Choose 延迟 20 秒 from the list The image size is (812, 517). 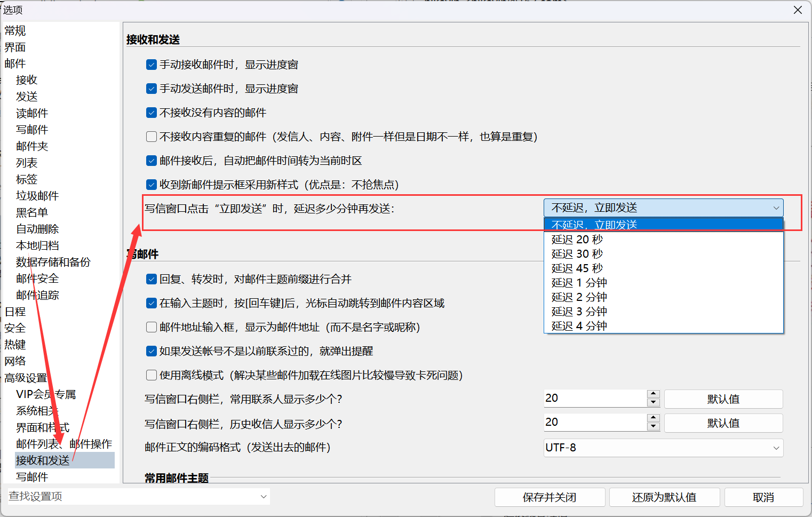click(664, 240)
